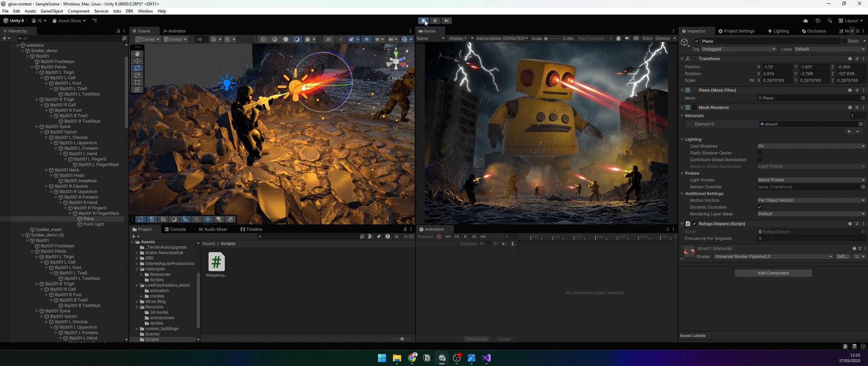Screen dimensions: 868x366
Task: Select the Rotate tool in Scene toolbar
Action: click(x=137, y=68)
